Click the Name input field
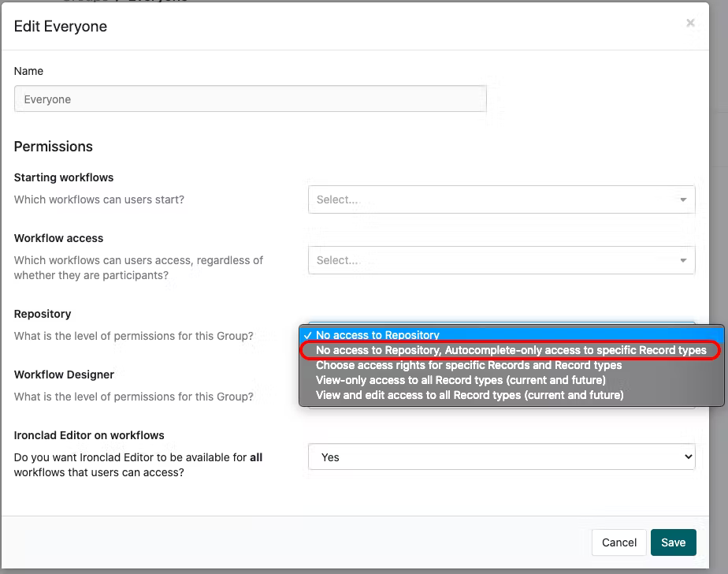728x574 pixels. click(x=251, y=99)
